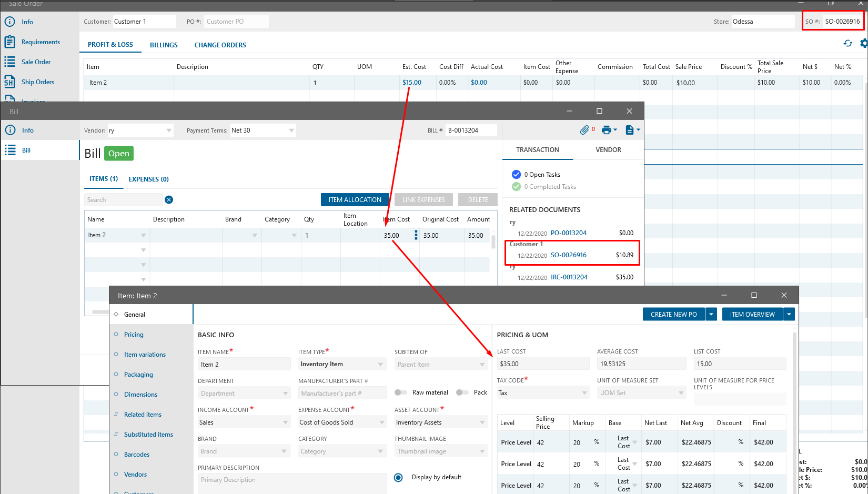Viewport: 868px width, 494px height.
Task: Select the Display by default radio button
Action: coord(398,478)
